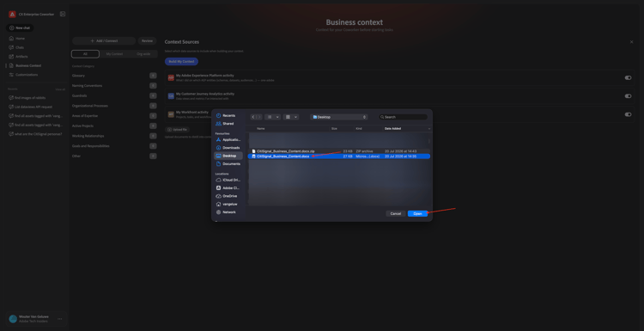Screen dimensions: 644x331
Task: Open Home in the sidebar
Action: (x=20, y=38)
